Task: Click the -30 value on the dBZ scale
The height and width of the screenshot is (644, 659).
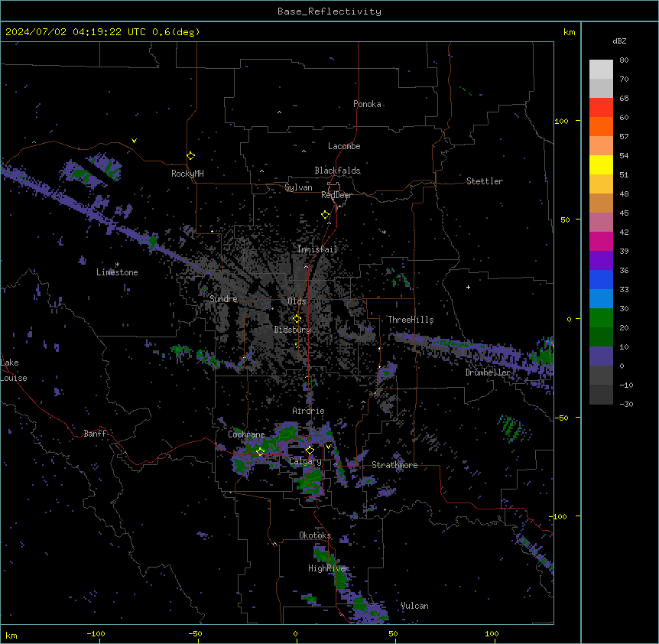Action: [x=626, y=405]
